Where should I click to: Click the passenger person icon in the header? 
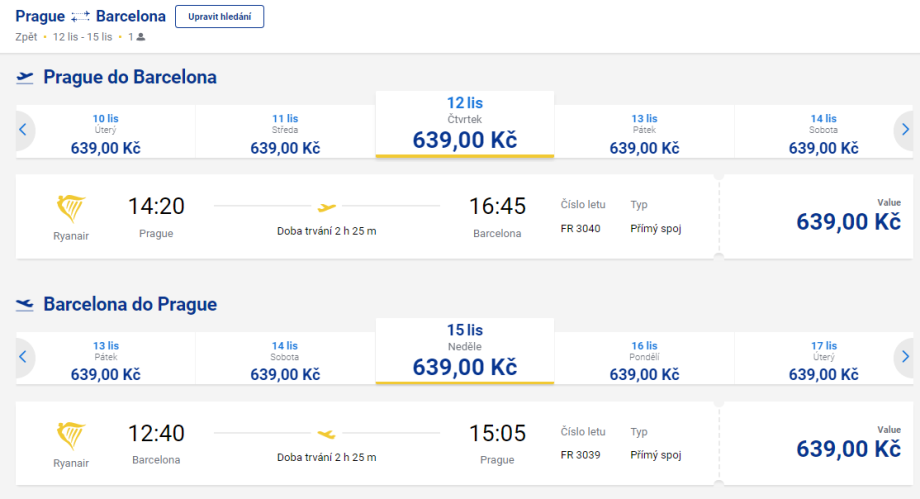tap(141, 37)
